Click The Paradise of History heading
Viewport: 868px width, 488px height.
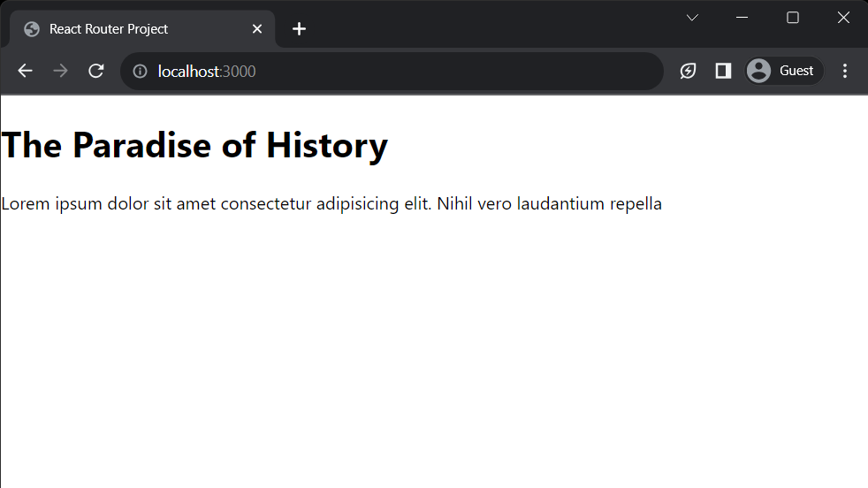194,145
